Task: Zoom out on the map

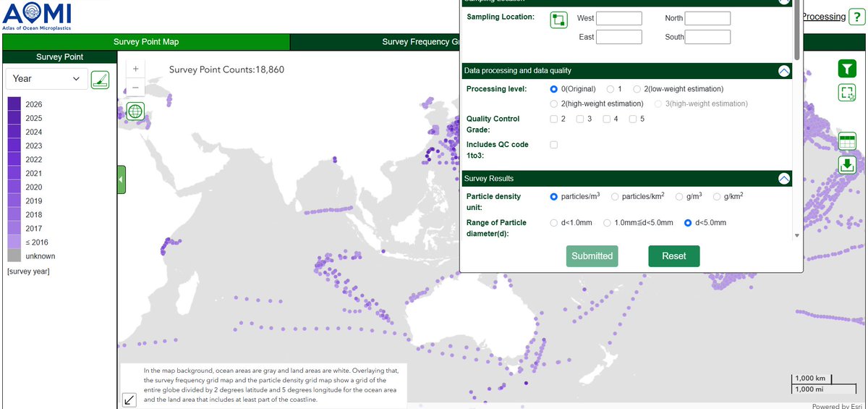Action: pyautogui.click(x=135, y=88)
